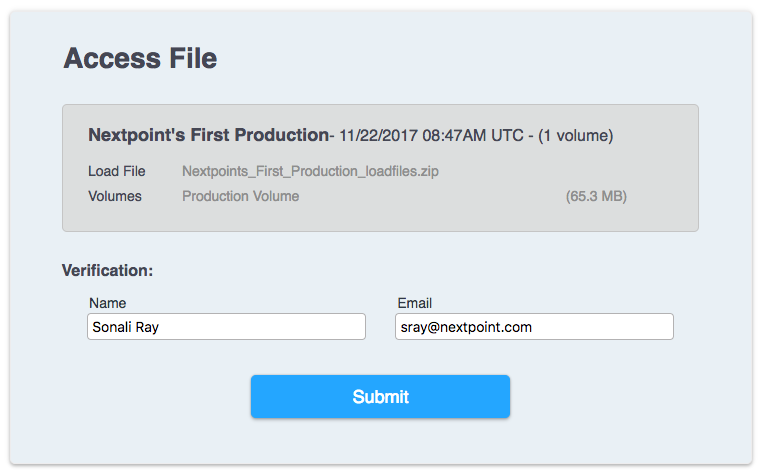
Task: Click the 08:47AM UTC timestamp
Action: tap(473, 135)
